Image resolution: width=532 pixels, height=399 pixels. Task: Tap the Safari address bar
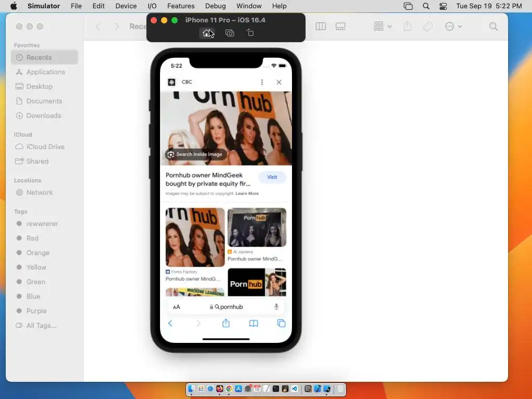(226, 307)
